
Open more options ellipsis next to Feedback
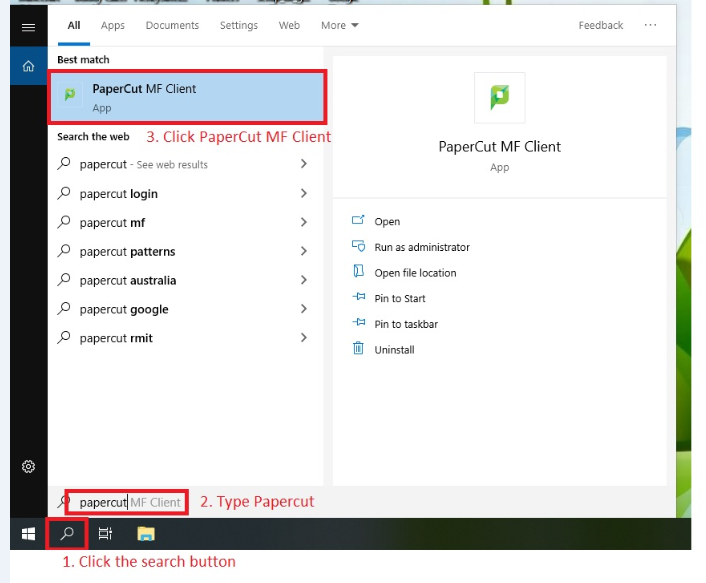click(650, 25)
